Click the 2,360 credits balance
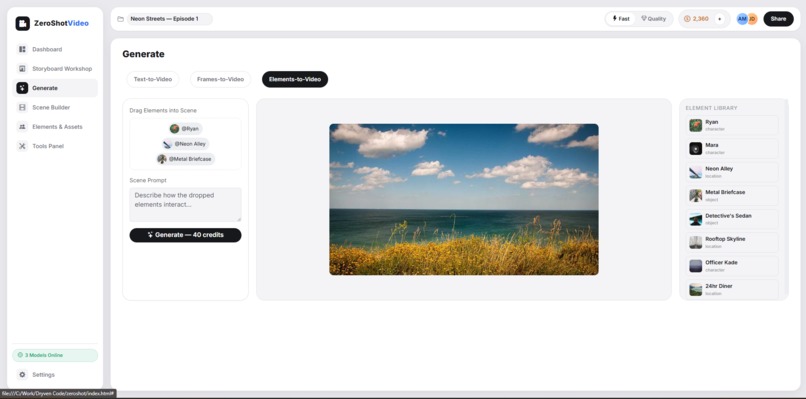This screenshot has width=806, height=399. [700, 19]
